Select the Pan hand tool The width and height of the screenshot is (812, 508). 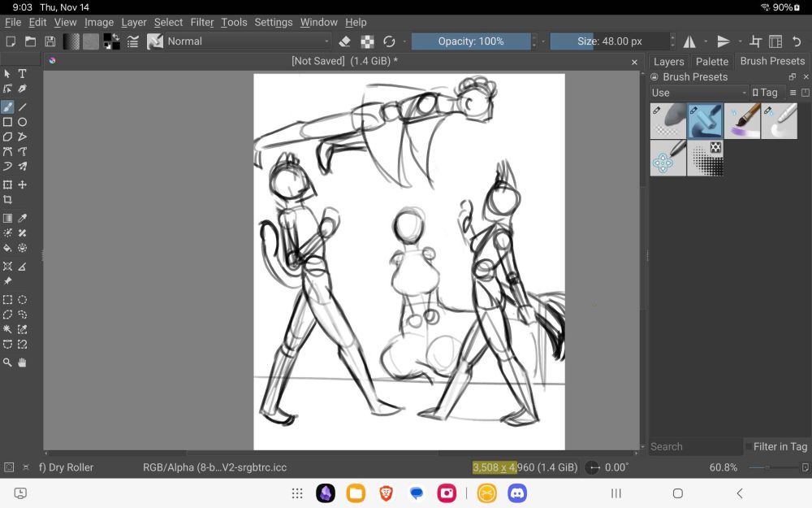click(23, 363)
